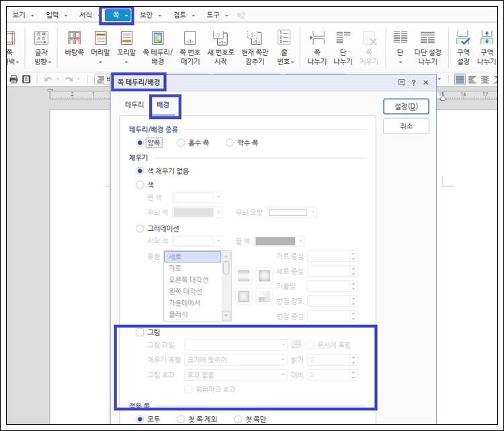Viewport: 504px width, 431px height.
Task: Select the 첫 쪽 제외 radio button
Action: click(181, 419)
